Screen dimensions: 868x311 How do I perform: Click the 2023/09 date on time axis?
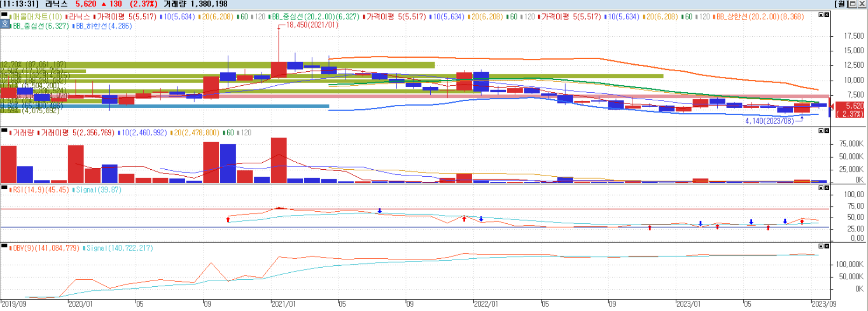[824, 304]
